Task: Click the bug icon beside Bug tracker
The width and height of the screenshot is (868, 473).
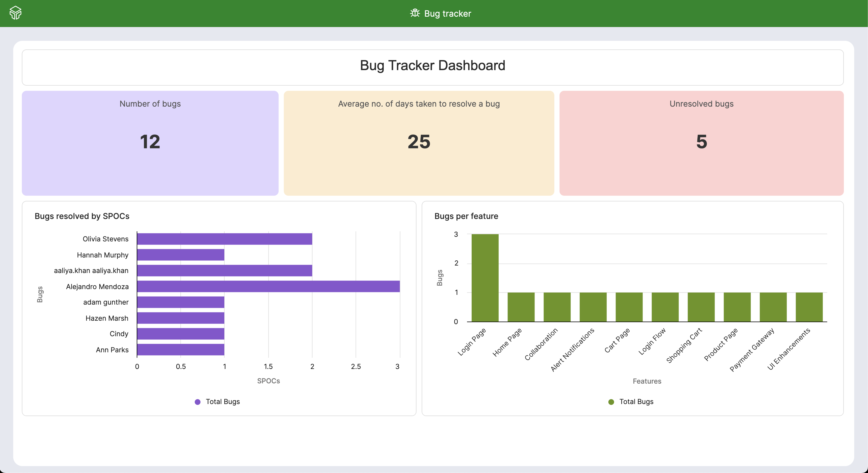Action: (x=415, y=13)
